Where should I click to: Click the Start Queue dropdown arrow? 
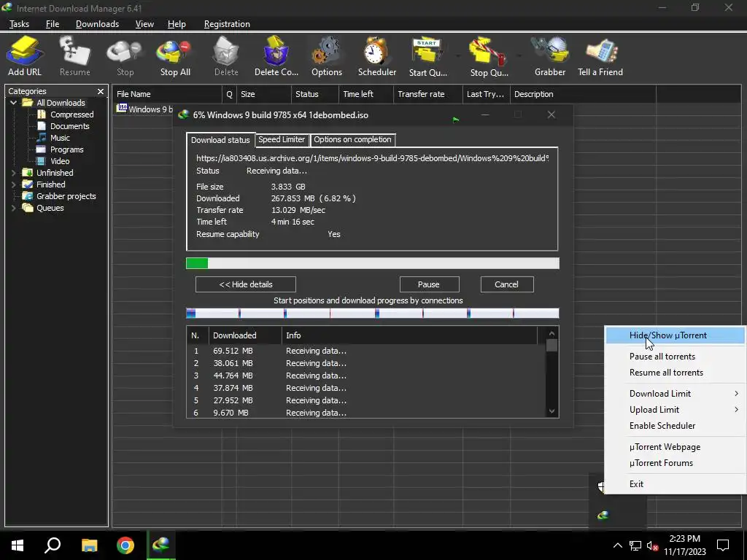(458, 56)
